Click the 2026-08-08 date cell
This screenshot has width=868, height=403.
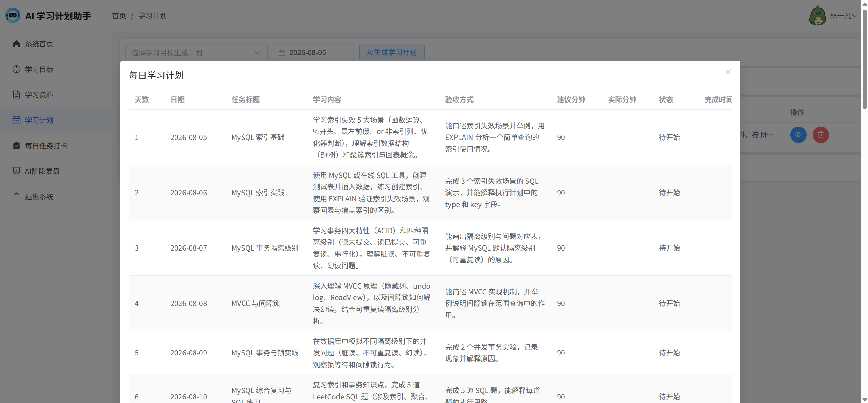click(189, 303)
